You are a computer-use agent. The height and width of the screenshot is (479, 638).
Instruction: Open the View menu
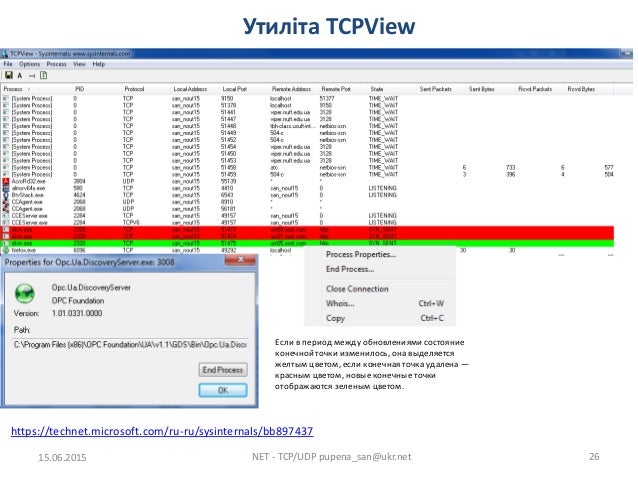79,64
